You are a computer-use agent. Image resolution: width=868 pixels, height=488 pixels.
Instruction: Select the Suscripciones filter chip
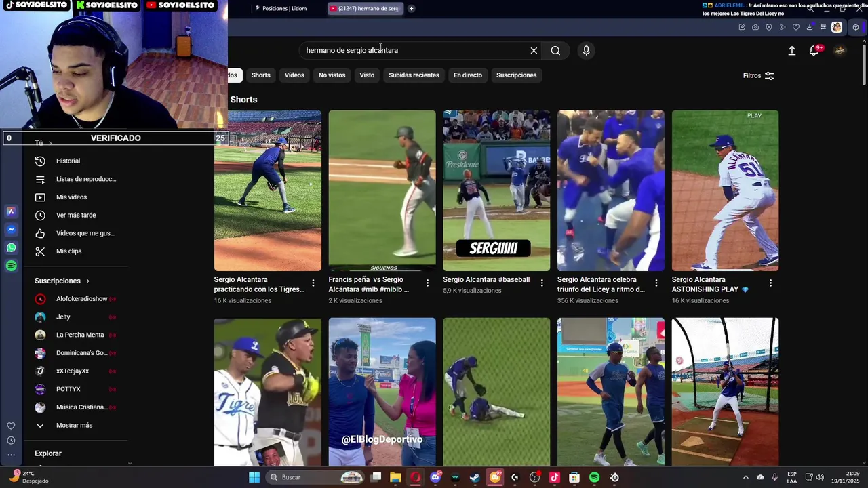coord(516,75)
